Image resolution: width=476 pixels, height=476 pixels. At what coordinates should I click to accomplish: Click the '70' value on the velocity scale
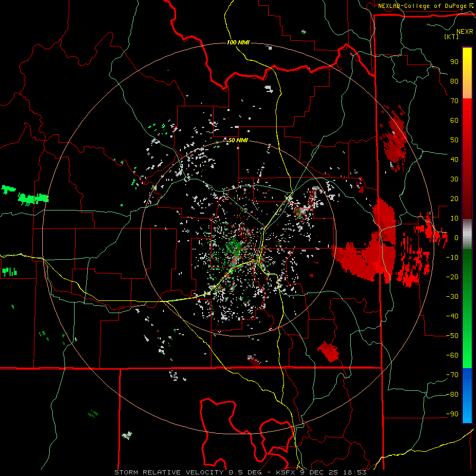454,101
